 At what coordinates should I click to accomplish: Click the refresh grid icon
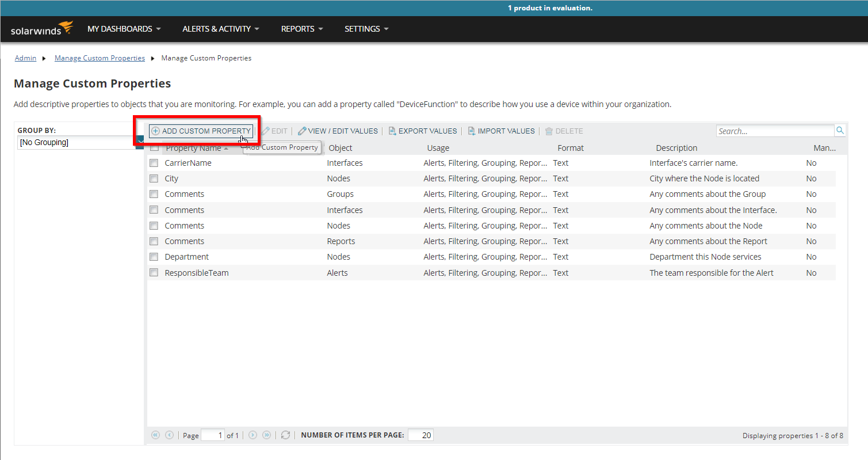(285, 435)
